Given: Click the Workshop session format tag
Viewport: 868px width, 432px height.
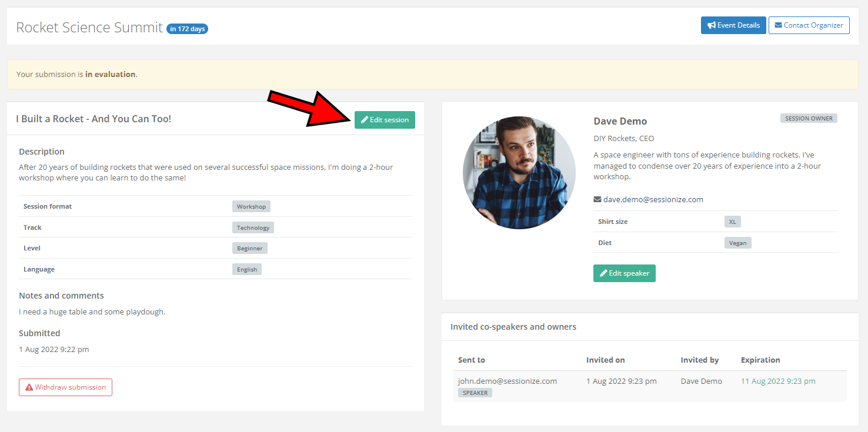Looking at the screenshot, I should pos(251,207).
